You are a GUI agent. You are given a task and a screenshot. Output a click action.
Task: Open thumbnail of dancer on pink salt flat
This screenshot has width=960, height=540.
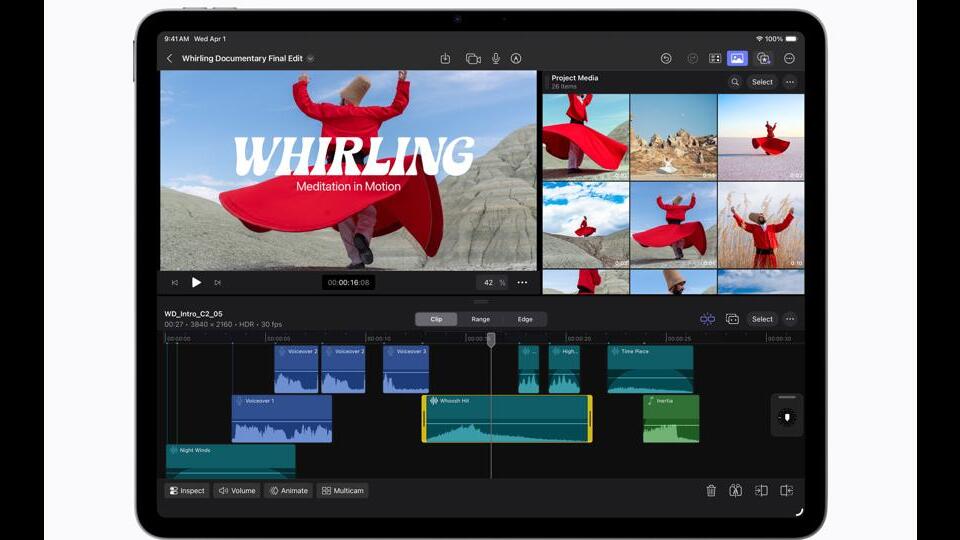pyautogui.click(x=761, y=137)
